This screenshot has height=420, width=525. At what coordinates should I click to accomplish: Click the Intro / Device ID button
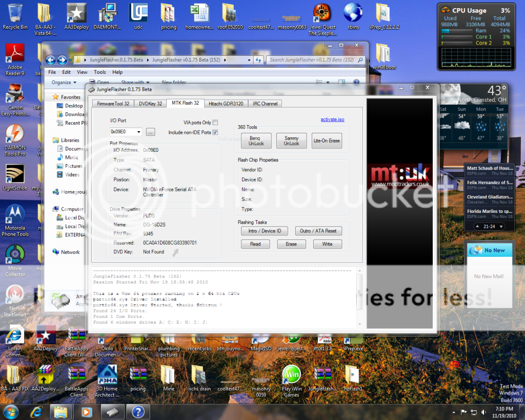tap(265, 231)
